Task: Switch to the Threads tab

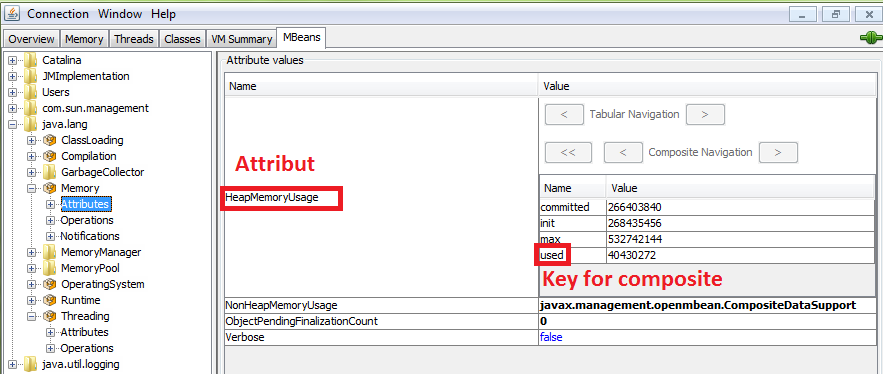Action: pyautogui.click(x=133, y=39)
